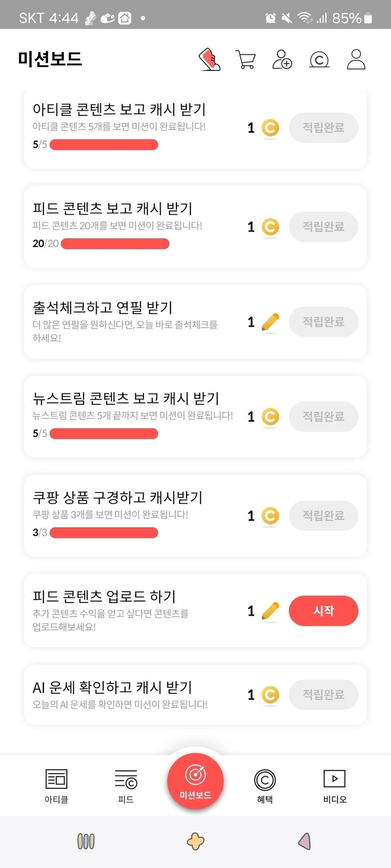Tap 적립완료 on 쿠팡 상품 mission
This screenshot has height=868, width=391.
324,516
